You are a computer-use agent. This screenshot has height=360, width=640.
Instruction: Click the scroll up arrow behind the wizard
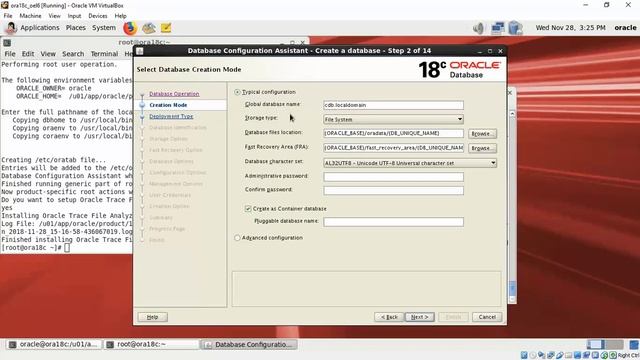[x=512, y=114]
